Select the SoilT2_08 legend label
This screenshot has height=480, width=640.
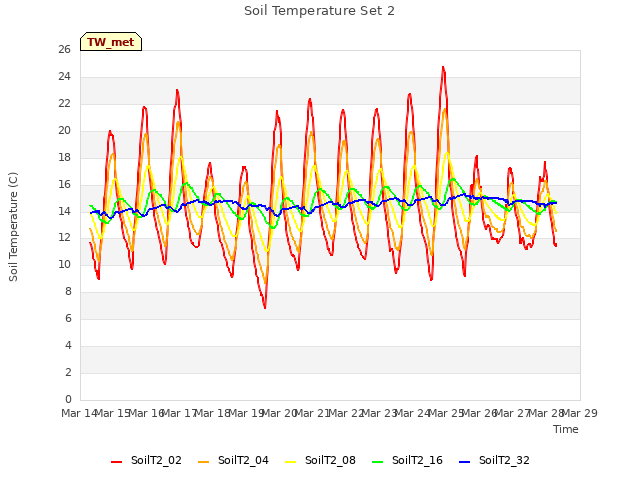click(330, 460)
